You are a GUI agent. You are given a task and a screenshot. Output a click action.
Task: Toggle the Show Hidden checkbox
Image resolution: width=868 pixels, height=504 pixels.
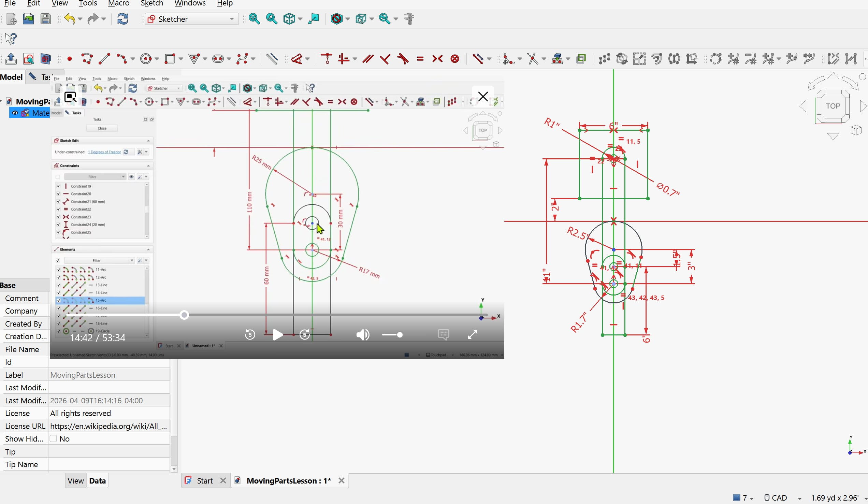[53, 438]
